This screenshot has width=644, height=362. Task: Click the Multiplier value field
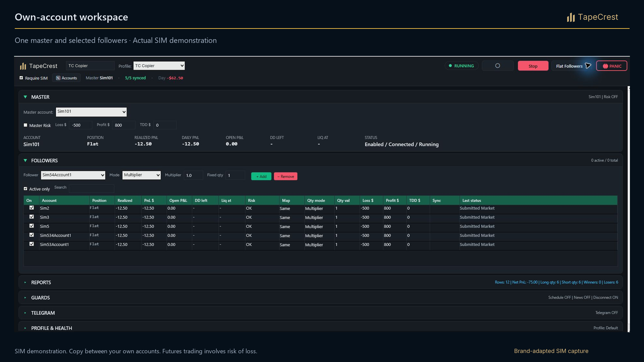coord(193,175)
